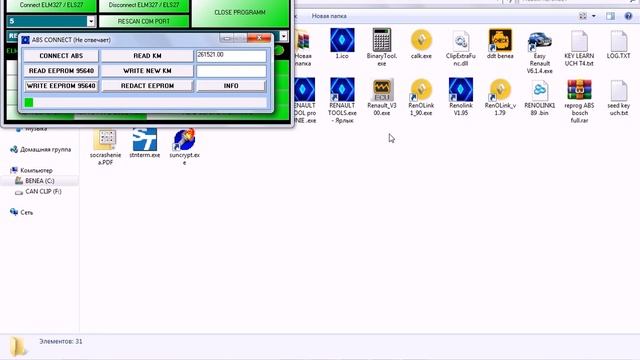This screenshot has width=640, height=360.
Task: Open socrashenie a.PDF file icon
Action: click(x=105, y=139)
